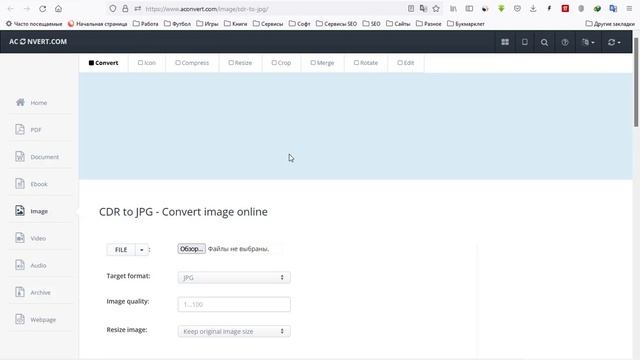Click the page vertical scrollbar
The image size is (640, 360).
636,82
